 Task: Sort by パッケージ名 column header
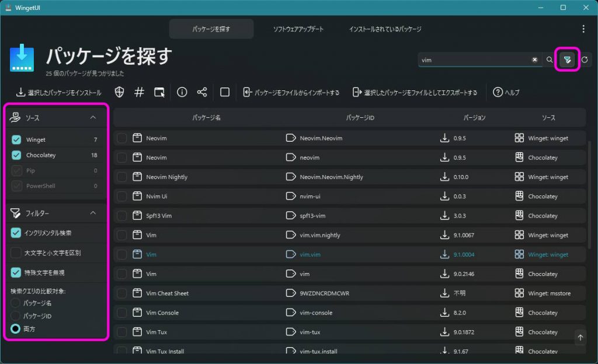tap(206, 118)
